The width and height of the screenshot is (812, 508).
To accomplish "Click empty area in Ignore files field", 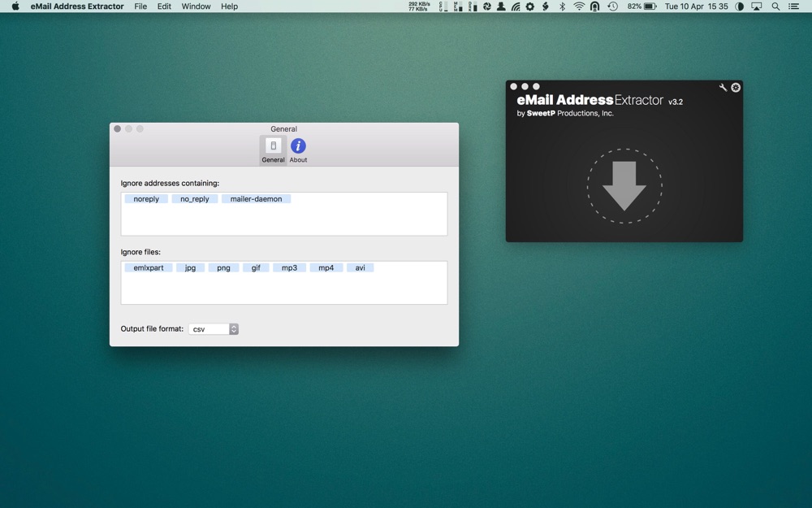I will click(x=284, y=289).
